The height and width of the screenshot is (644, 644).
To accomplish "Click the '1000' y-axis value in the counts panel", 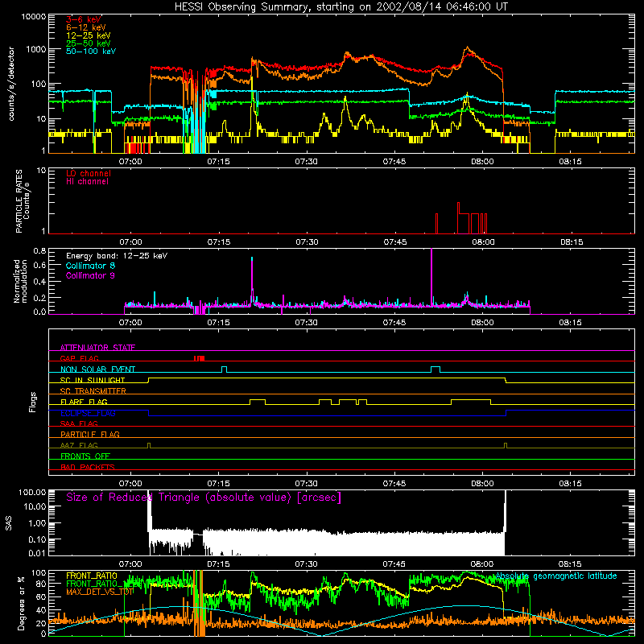I will pos(36,49).
